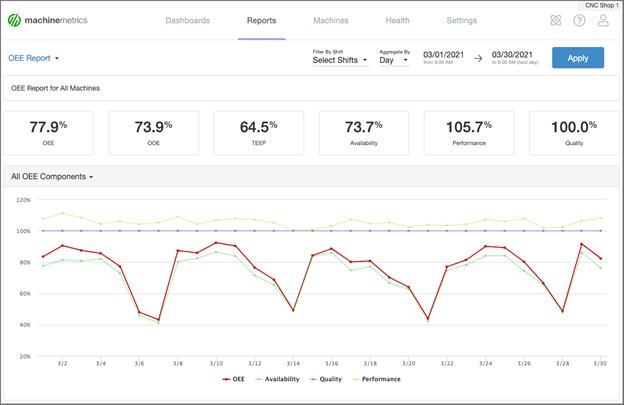Open the Aggregate By Day dropdown
The height and width of the screenshot is (405, 624).
pyautogui.click(x=394, y=60)
